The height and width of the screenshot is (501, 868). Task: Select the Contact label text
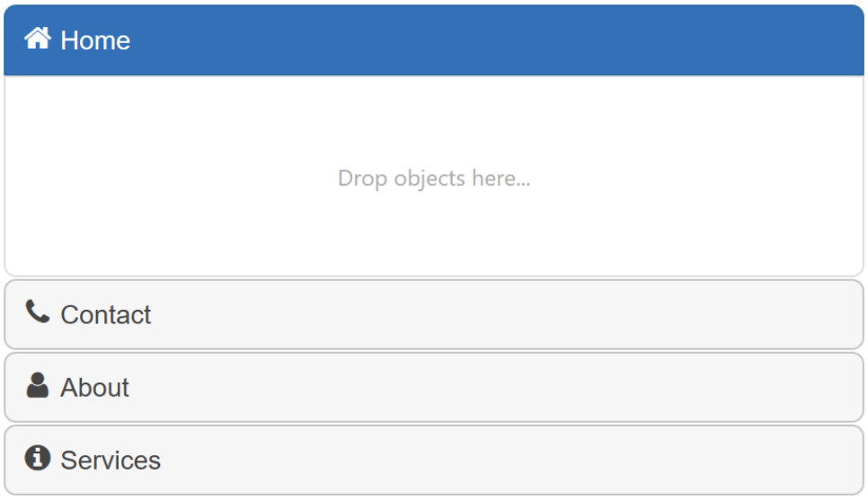pos(106,315)
